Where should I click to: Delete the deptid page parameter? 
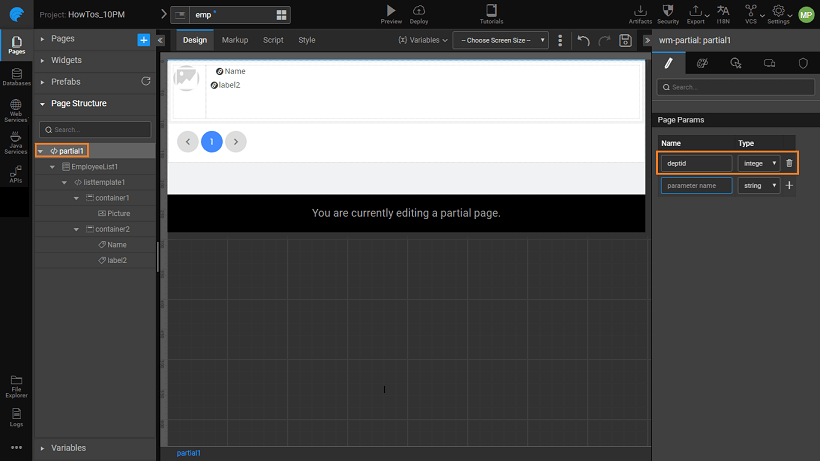pos(789,163)
